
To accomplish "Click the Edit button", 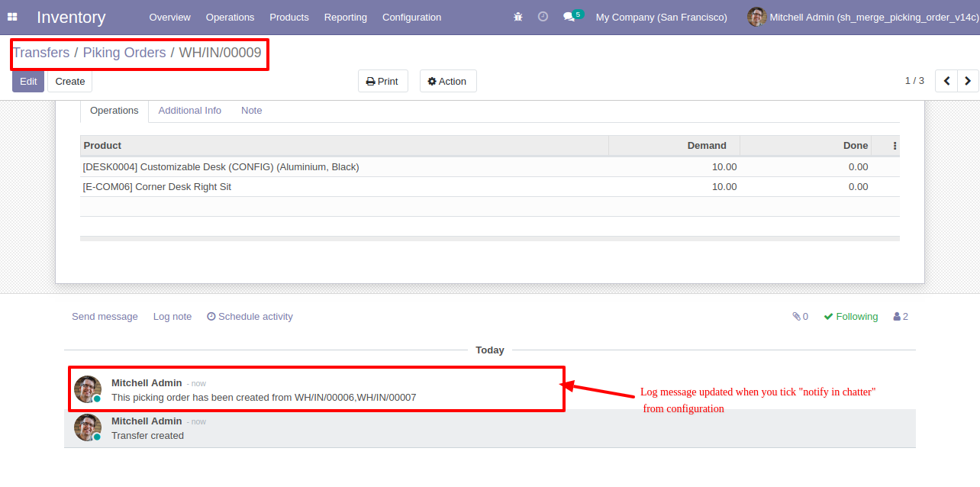I will pos(28,81).
